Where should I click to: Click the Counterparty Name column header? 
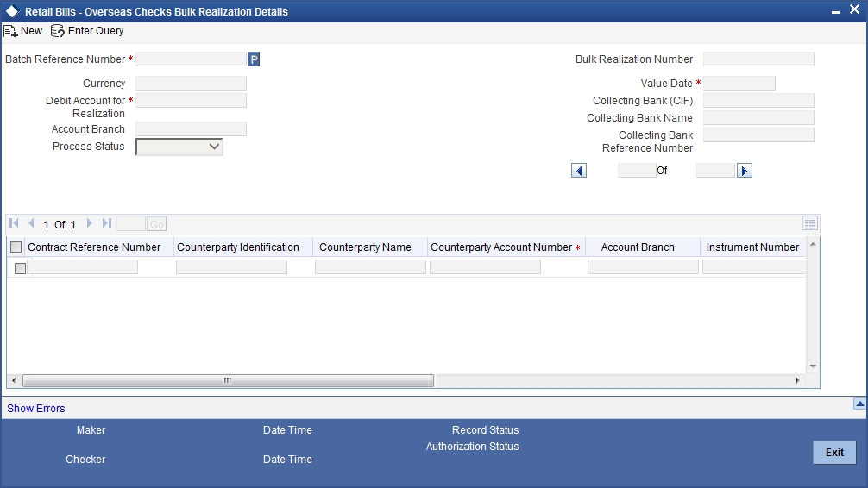click(x=365, y=247)
